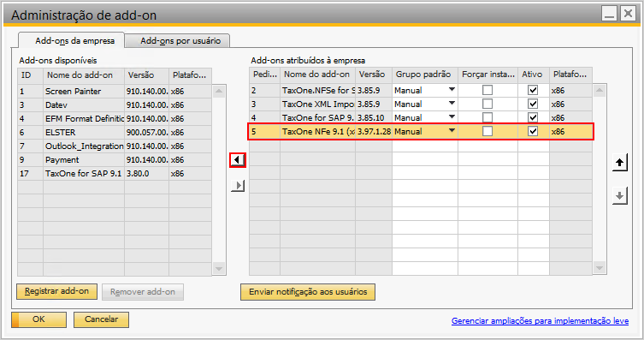
Task: Click version 900.057.00. cell for ELSTER
Action: pos(146,133)
